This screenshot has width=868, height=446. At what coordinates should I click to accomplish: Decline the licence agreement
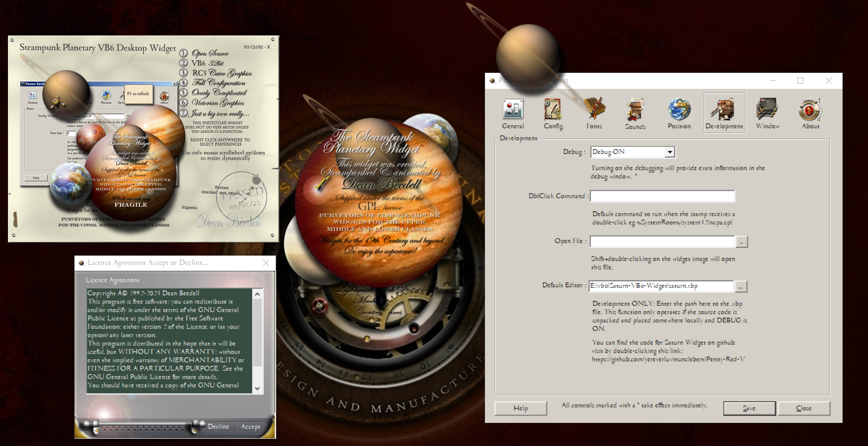tap(218, 426)
